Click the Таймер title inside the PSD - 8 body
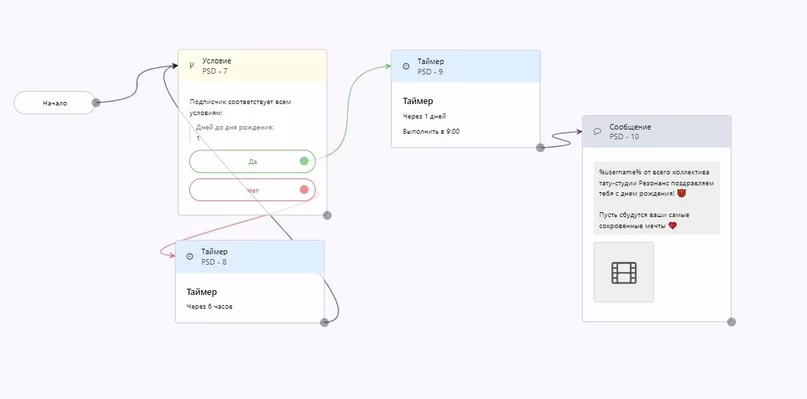807x399 pixels. [202, 292]
